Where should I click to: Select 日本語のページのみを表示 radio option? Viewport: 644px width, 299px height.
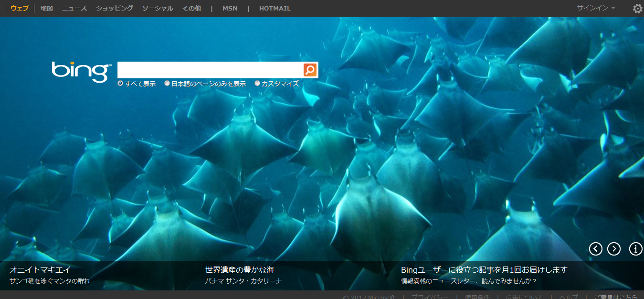167,83
